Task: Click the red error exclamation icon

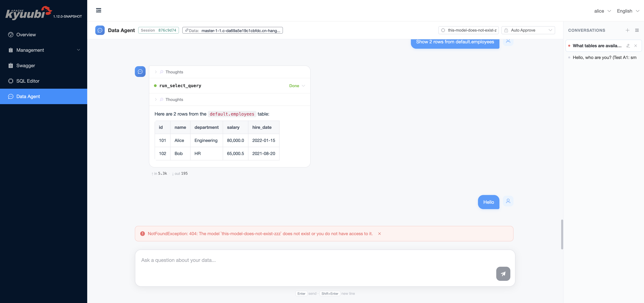Action: [143, 234]
